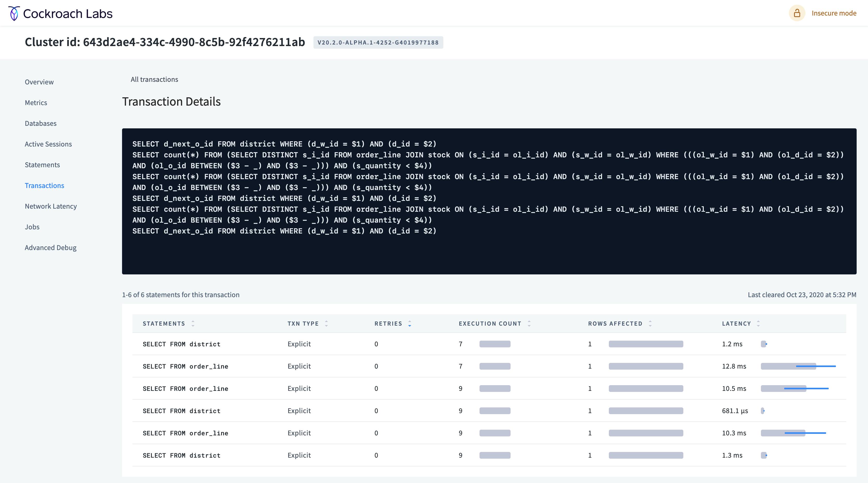Select Statements in the sidebar
The height and width of the screenshot is (483, 868).
click(x=42, y=165)
